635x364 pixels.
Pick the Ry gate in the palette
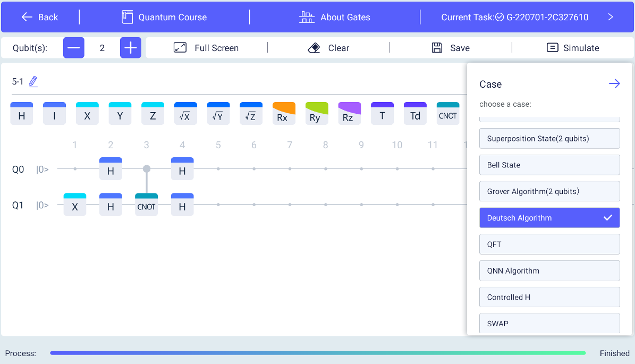point(316,113)
